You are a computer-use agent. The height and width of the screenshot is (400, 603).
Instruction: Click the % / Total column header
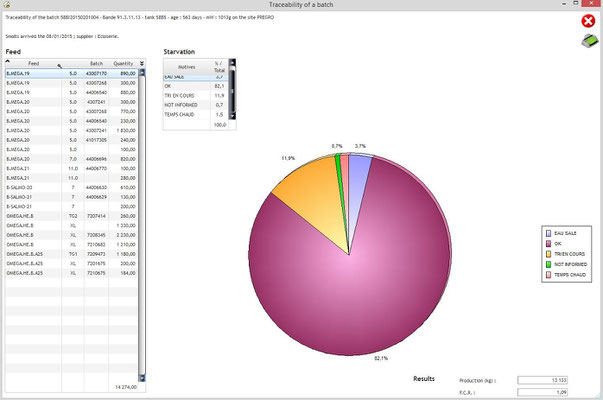[x=219, y=67]
